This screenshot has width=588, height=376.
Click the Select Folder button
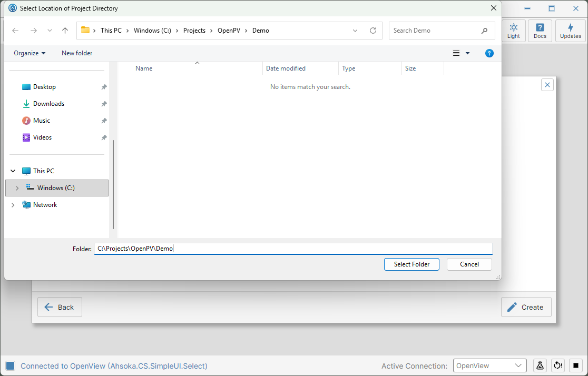[411, 264]
